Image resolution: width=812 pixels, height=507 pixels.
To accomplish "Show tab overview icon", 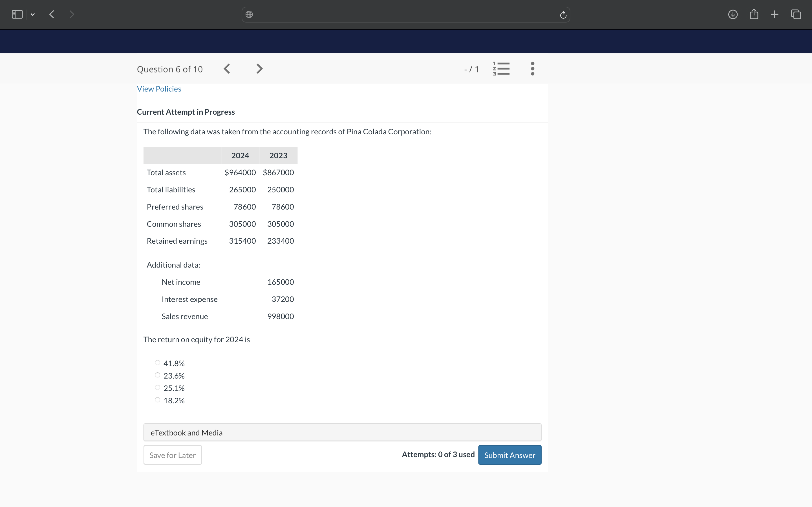I will (796, 14).
